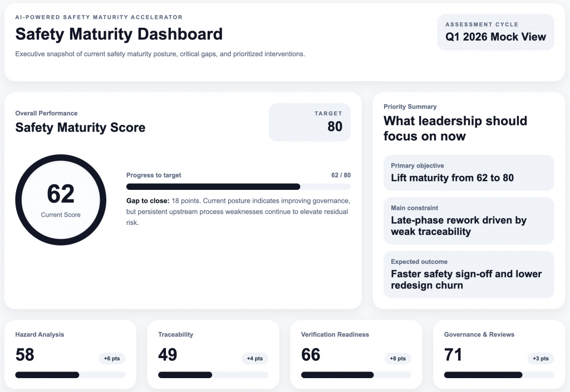Open the Traceability score of 49
This screenshot has height=392, width=570.
(168, 355)
